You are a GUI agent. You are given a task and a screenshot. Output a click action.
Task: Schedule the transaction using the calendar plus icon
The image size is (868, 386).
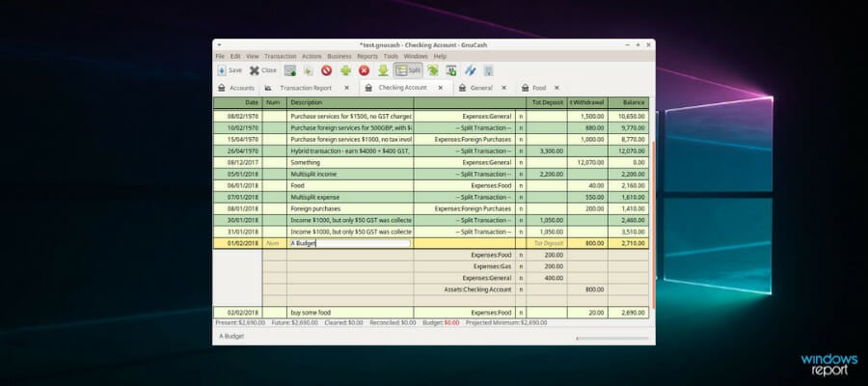point(451,70)
